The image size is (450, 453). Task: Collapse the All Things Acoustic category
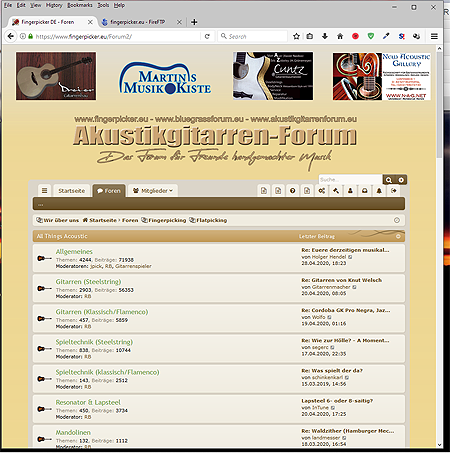398,236
